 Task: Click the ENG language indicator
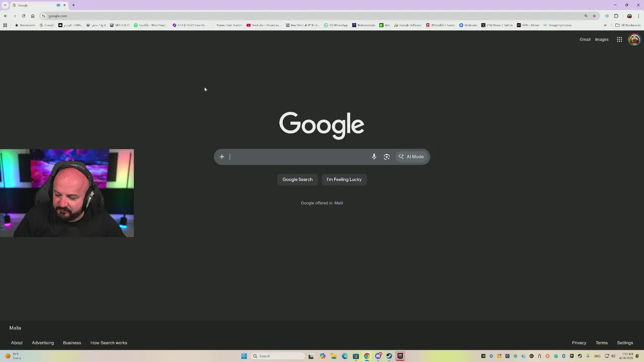point(597,356)
